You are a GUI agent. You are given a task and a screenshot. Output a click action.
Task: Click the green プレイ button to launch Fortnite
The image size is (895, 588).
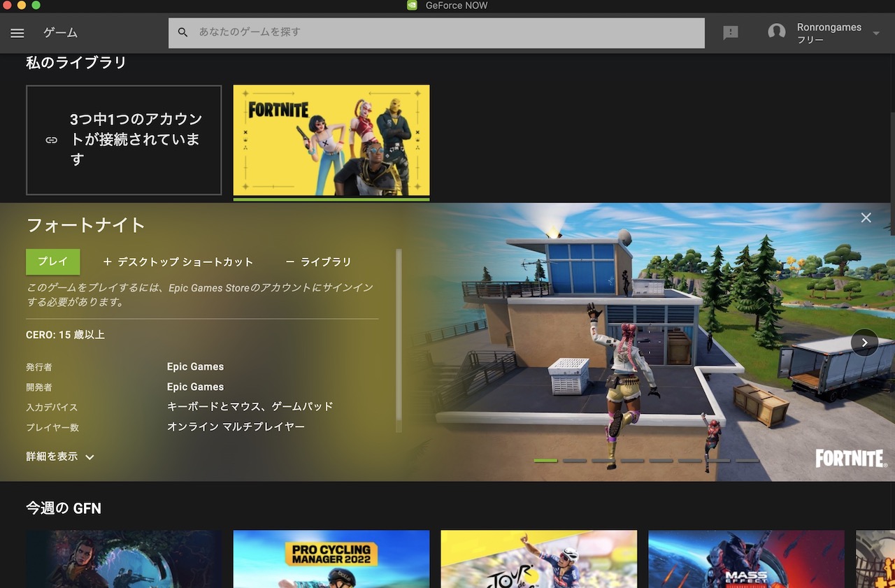52,261
